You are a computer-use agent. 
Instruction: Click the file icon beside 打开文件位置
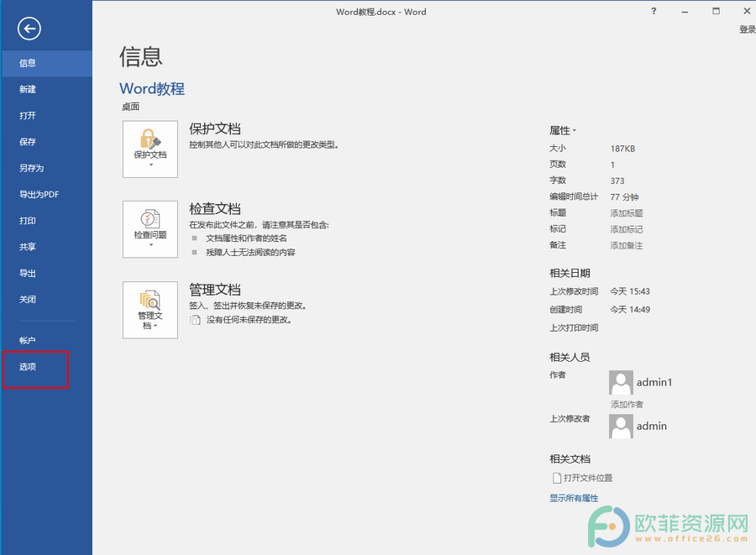click(557, 478)
